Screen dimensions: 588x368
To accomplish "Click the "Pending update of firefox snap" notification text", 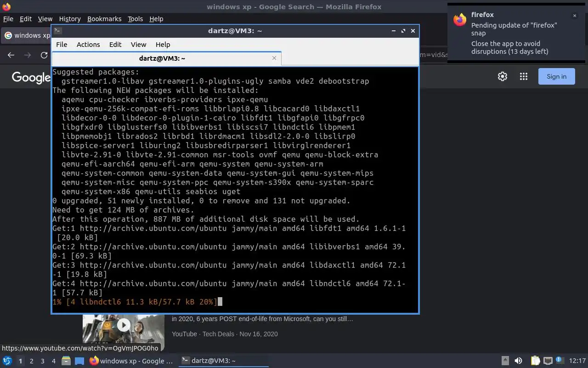I will pyautogui.click(x=514, y=29).
